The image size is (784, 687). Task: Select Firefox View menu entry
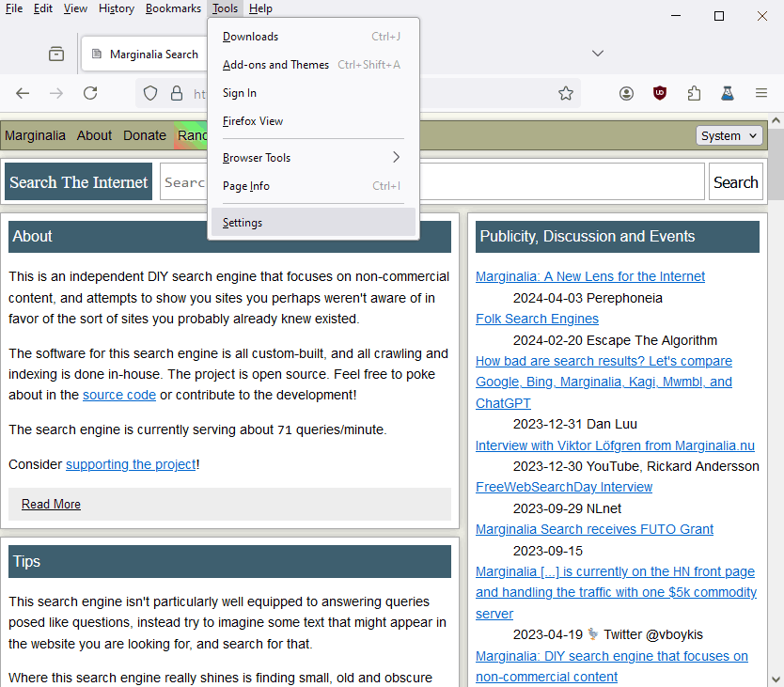coord(313,121)
